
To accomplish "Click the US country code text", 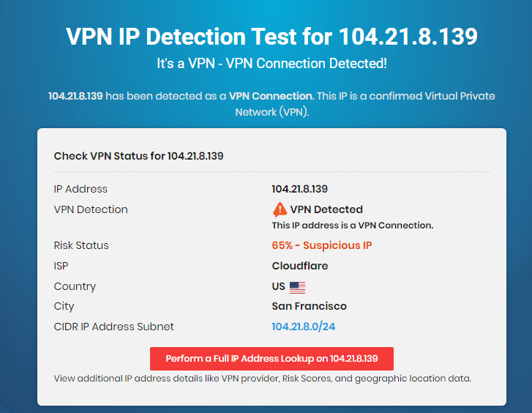I will tap(278, 286).
